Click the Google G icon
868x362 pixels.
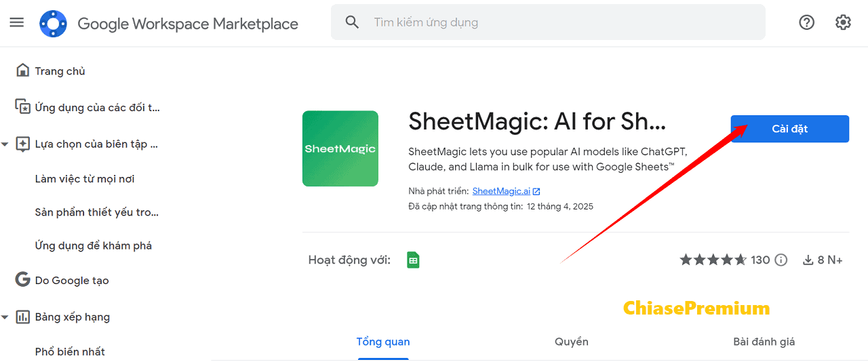pyautogui.click(x=23, y=280)
